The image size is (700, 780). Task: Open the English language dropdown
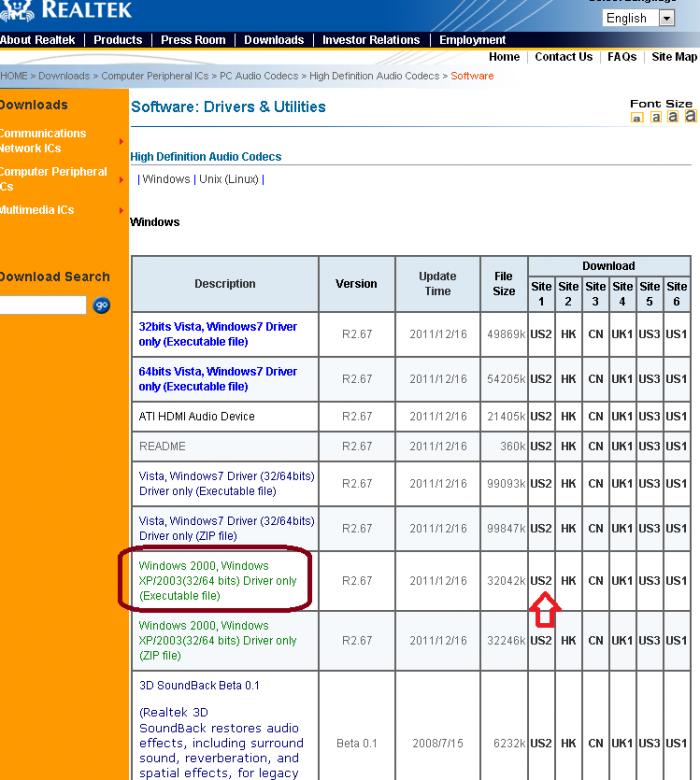(x=638, y=18)
